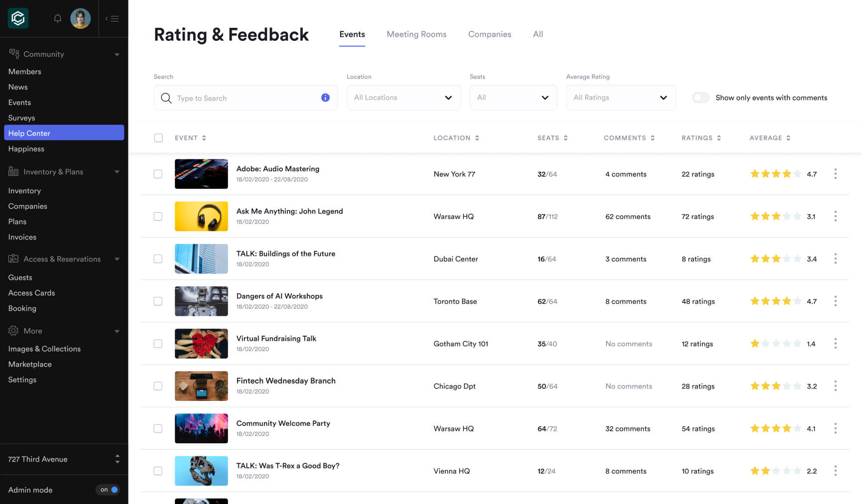Click the Access & Reservations section icon
862x504 pixels.
click(13, 258)
